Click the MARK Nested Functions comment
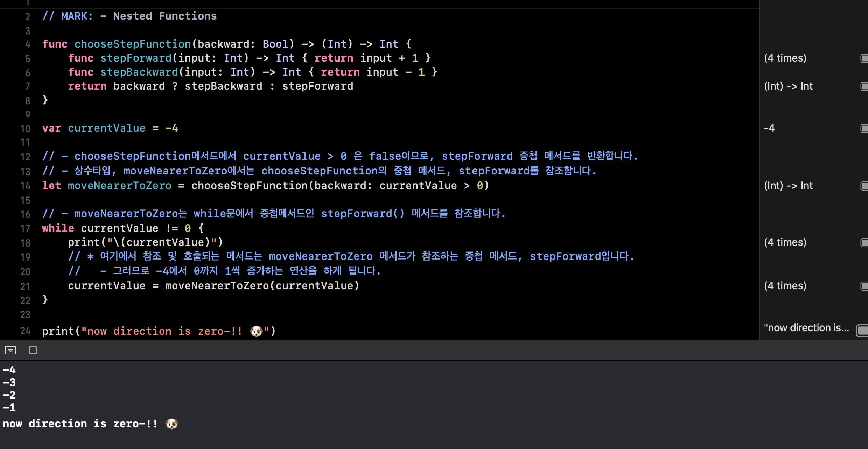The image size is (868, 449). (x=129, y=16)
